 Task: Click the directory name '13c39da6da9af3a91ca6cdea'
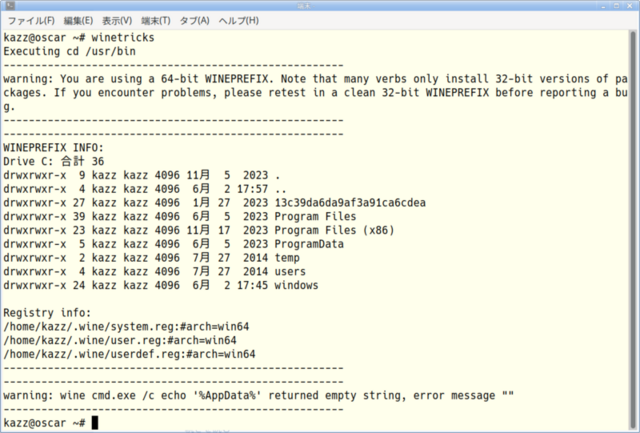coord(350,203)
